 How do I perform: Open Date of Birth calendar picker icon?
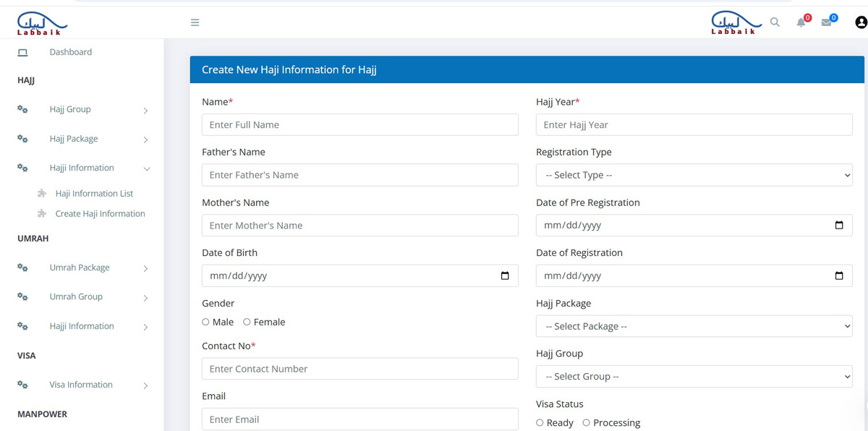[505, 276]
